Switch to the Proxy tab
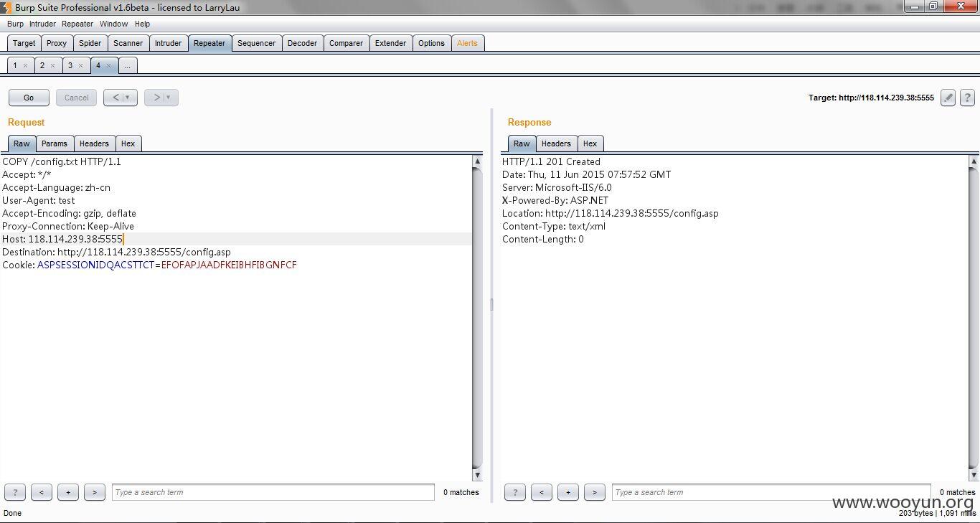This screenshot has width=980, height=523. [57, 43]
